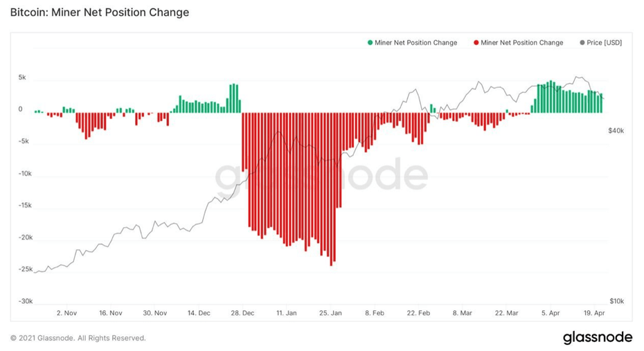Select the 28. Dec date axis label
This screenshot has width=644, height=351.
pyautogui.click(x=242, y=313)
